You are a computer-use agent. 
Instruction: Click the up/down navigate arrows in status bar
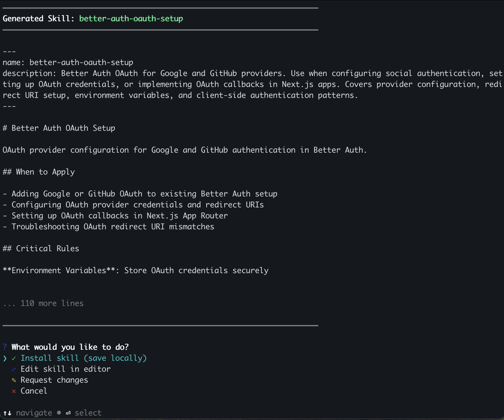(x=7, y=413)
